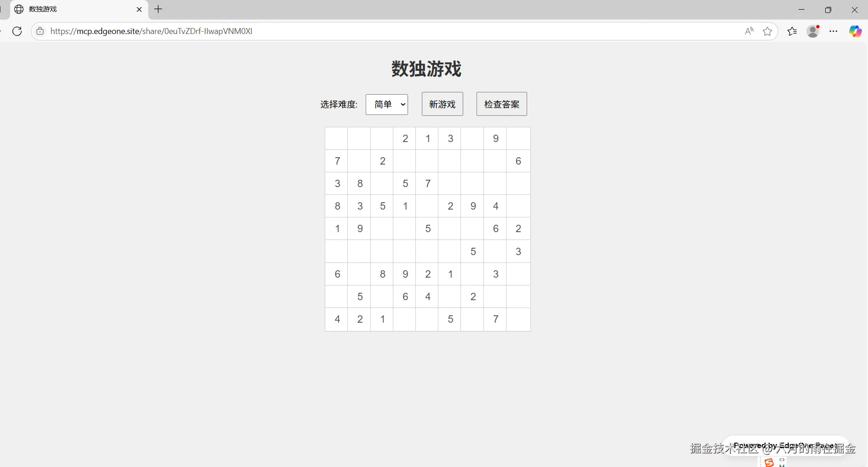Launch the Copilot icon in toolbar
868x467 pixels.
click(856, 31)
